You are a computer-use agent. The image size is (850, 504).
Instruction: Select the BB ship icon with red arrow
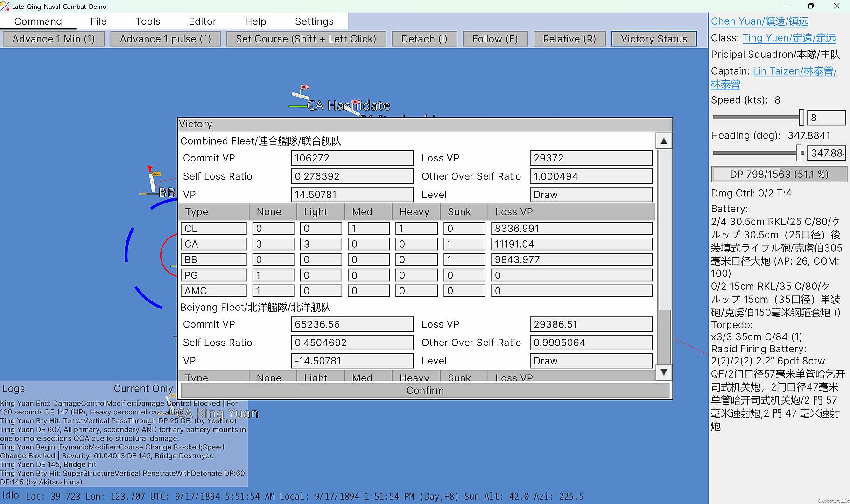click(x=152, y=181)
